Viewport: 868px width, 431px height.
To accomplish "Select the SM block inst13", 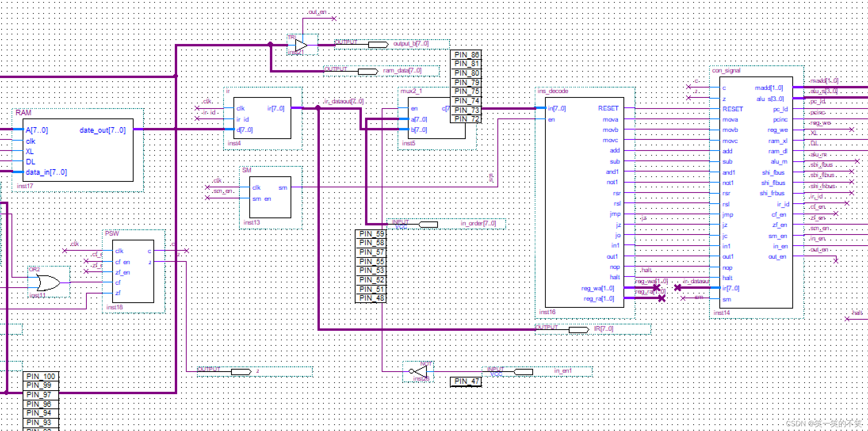I will [x=271, y=197].
